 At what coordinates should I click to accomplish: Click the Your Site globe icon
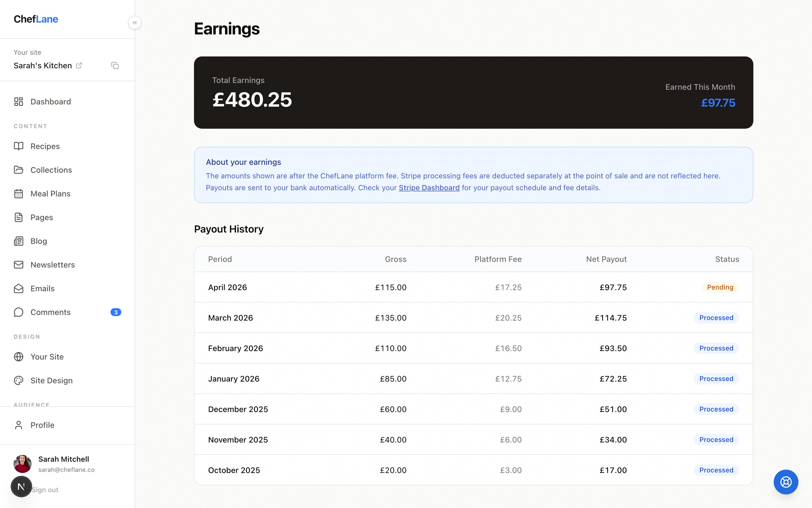pyautogui.click(x=18, y=357)
